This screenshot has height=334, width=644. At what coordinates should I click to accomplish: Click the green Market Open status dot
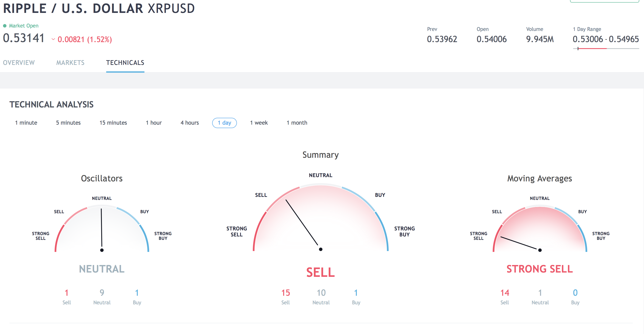pyautogui.click(x=5, y=26)
